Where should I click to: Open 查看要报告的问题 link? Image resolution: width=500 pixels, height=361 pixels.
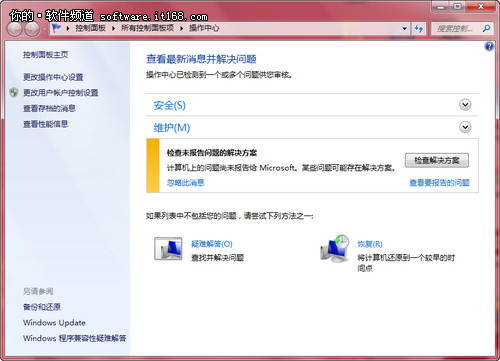(x=439, y=183)
